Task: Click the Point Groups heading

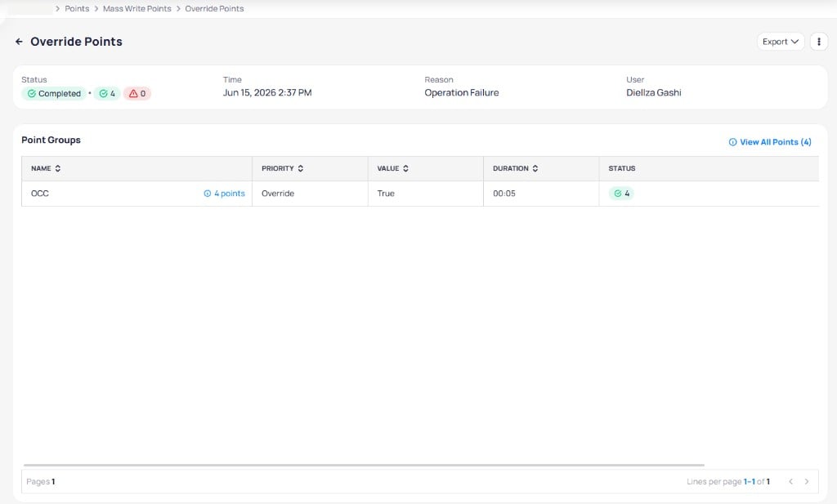Action: tap(51, 140)
